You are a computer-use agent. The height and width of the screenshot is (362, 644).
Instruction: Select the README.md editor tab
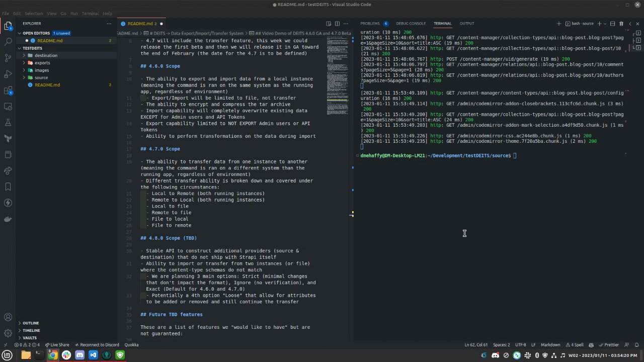pyautogui.click(x=142, y=24)
